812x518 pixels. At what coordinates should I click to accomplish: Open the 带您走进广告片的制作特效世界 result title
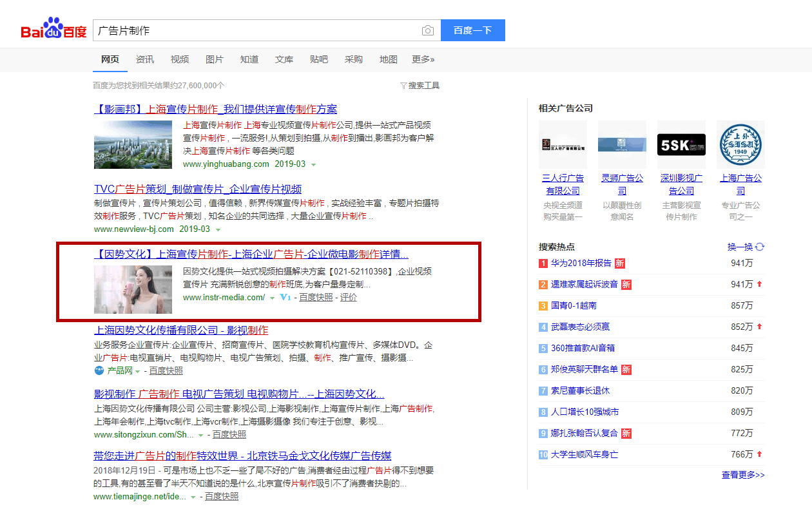(242, 456)
